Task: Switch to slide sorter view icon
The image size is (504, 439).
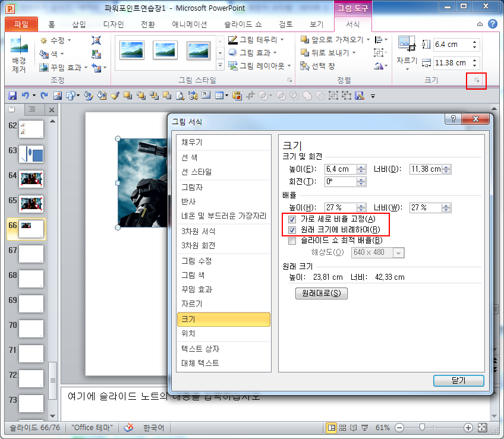Action: tap(344, 427)
